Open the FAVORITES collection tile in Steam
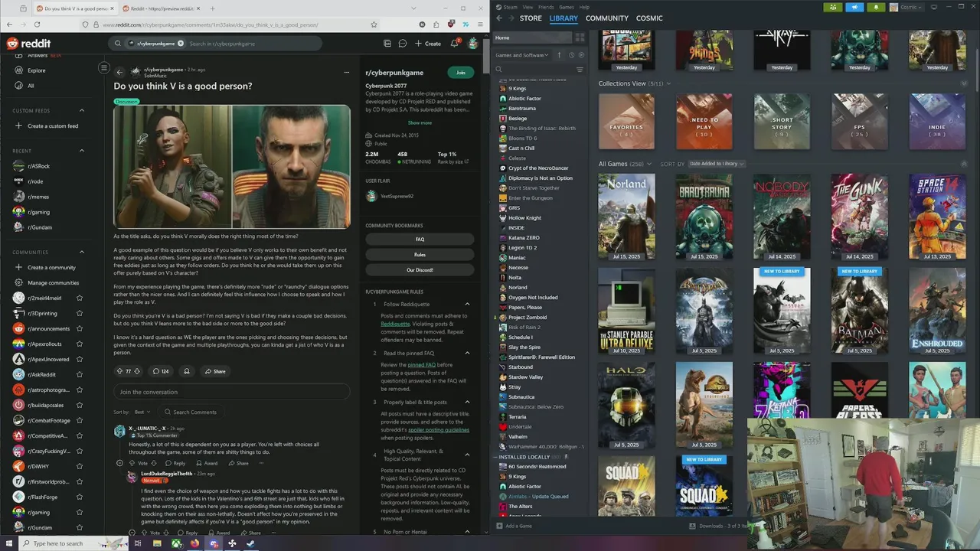 626,122
